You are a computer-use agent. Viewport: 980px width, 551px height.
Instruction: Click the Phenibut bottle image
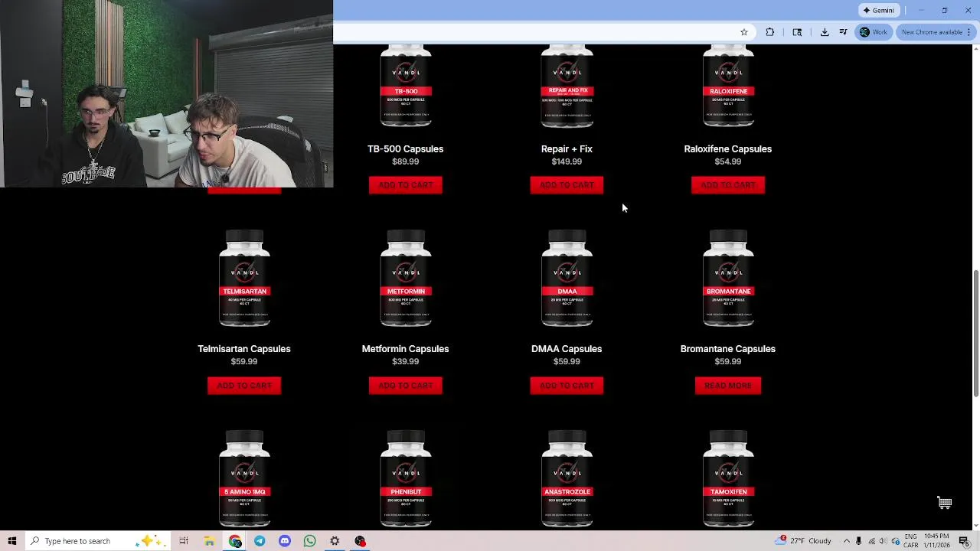coord(406,478)
